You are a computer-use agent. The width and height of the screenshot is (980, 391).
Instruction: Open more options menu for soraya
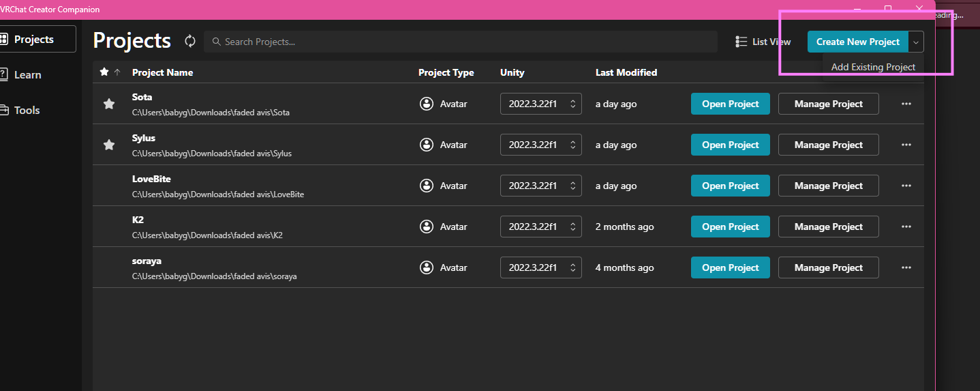(906, 267)
